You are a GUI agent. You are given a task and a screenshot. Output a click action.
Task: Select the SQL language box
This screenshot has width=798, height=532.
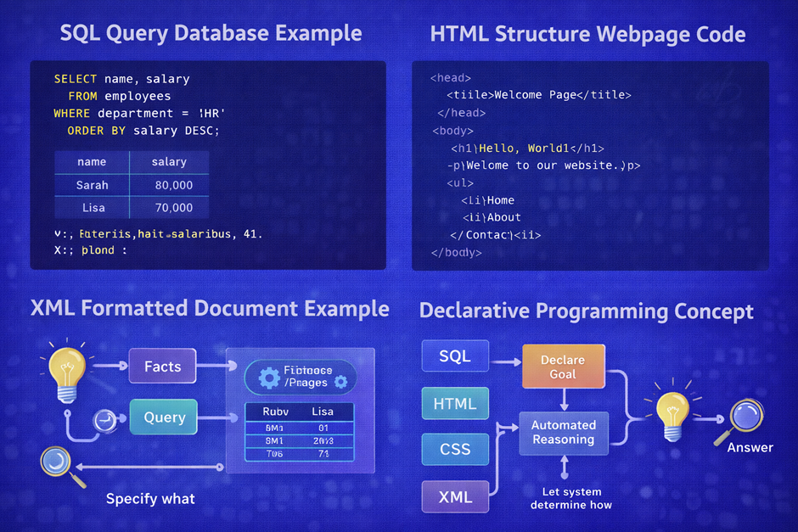point(454,357)
